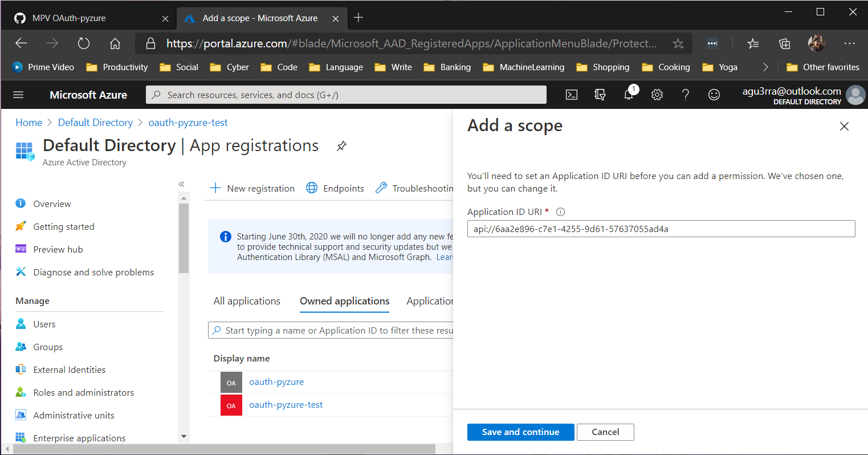Open Other favorites folder

pos(822,67)
